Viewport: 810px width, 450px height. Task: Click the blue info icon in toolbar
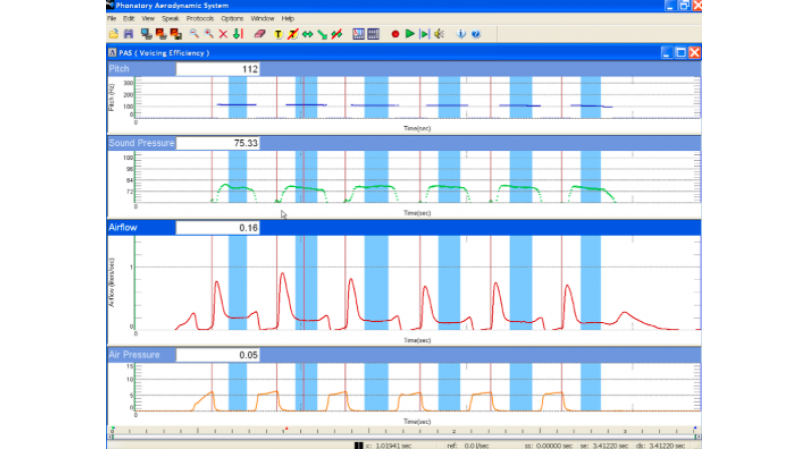(x=461, y=34)
